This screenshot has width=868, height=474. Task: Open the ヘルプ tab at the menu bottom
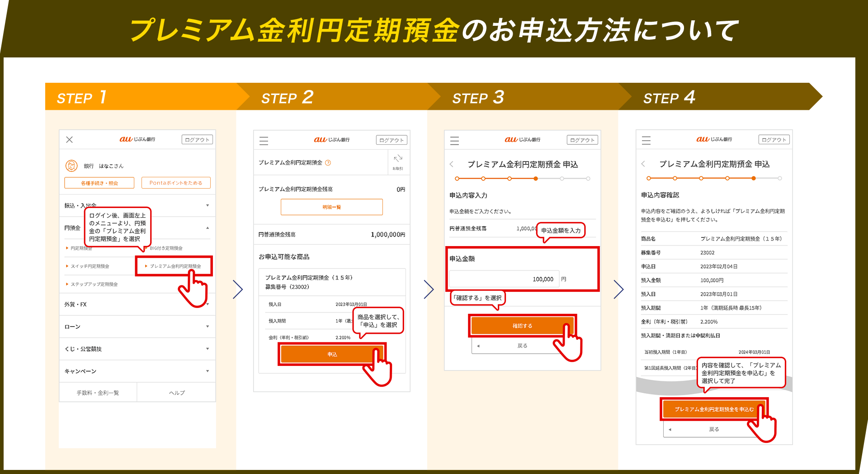click(177, 393)
